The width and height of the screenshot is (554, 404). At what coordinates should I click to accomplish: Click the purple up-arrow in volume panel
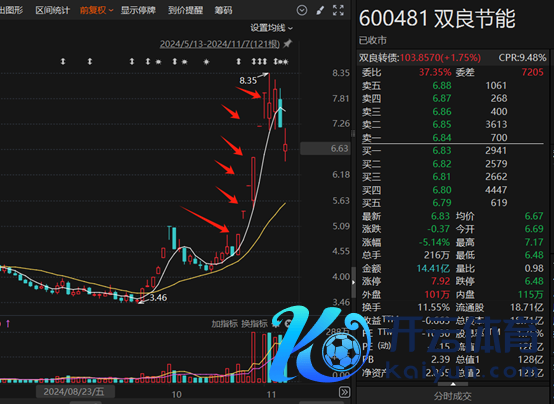point(8,324)
